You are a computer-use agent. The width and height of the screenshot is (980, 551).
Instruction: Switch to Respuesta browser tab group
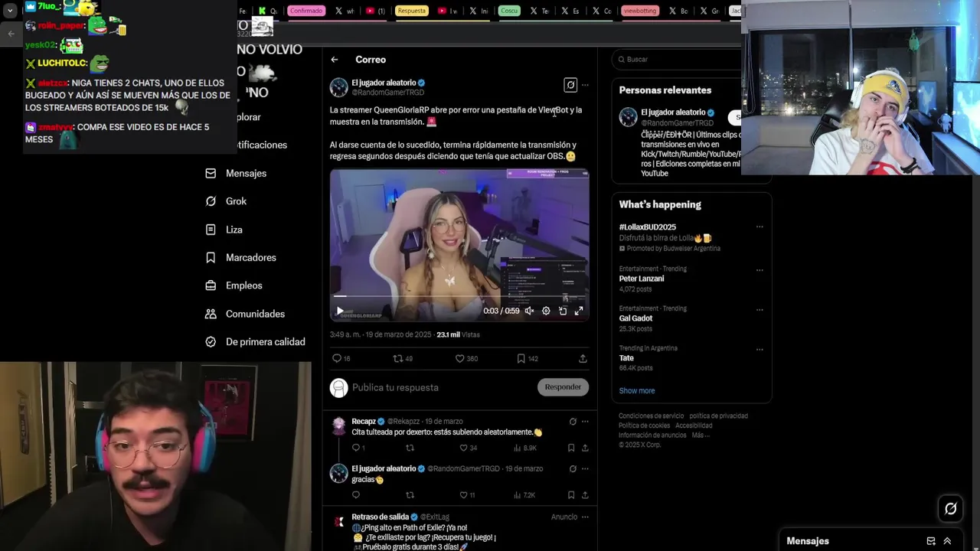coord(411,11)
